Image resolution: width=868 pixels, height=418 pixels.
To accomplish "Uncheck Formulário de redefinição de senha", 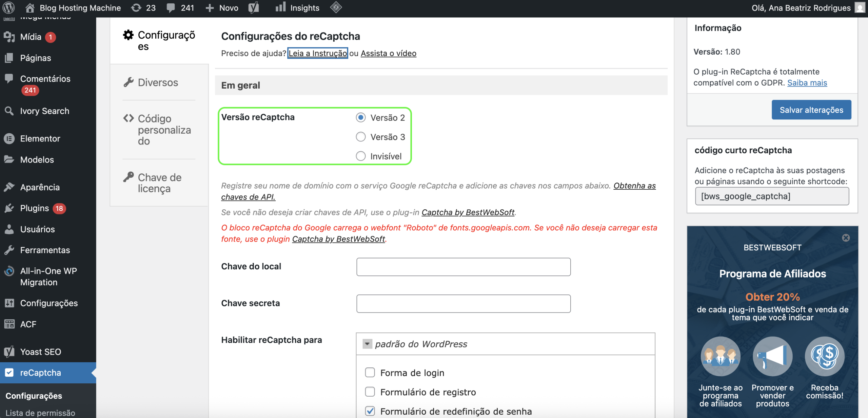I will tap(370, 411).
